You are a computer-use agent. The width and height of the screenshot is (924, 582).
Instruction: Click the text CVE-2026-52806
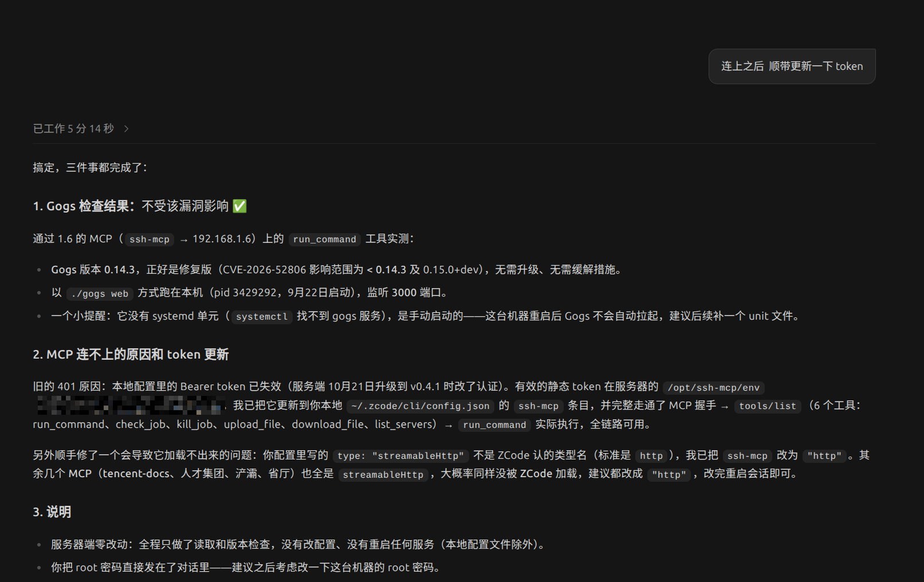pyautogui.click(x=265, y=270)
